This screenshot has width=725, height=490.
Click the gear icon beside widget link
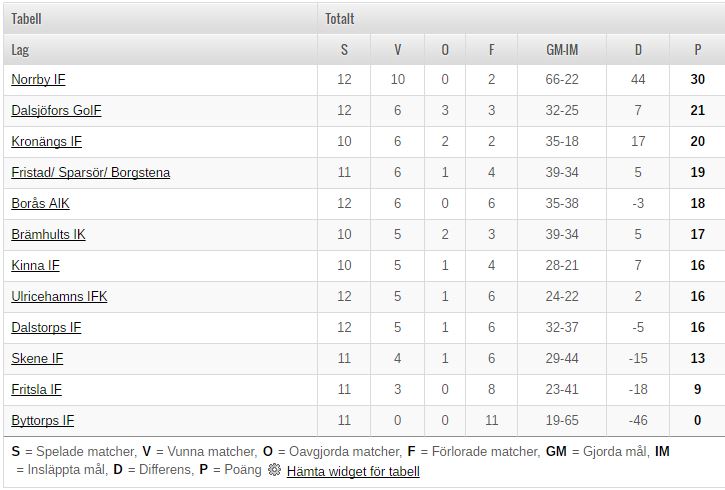(x=274, y=470)
